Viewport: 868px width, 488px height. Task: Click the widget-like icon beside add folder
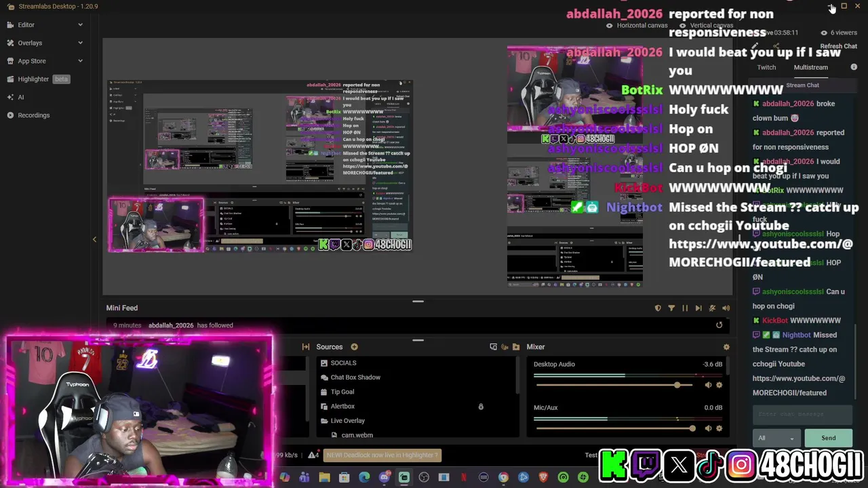coord(505,347)
